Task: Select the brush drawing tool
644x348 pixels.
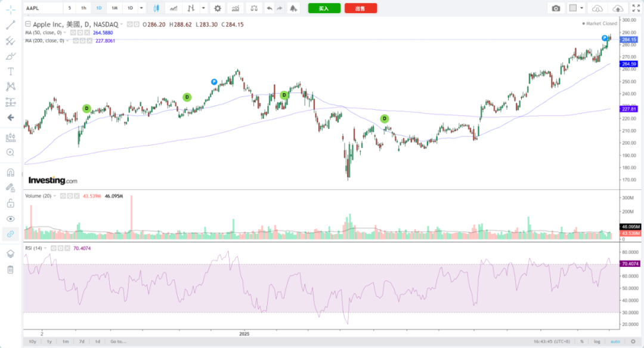Action: click(x=11, y=56)
